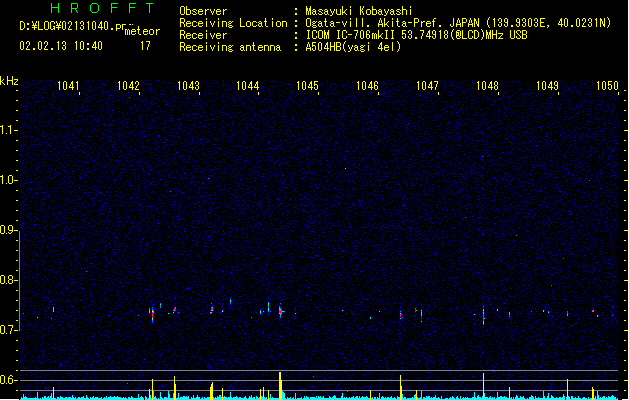Viewport: 629px width, 400px height.
Task: Click the 1044 time axis label
Action: click(248, 86)
